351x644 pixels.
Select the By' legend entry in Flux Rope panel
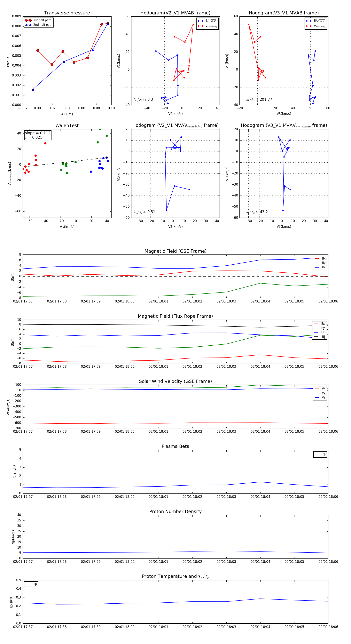point(320,328)
